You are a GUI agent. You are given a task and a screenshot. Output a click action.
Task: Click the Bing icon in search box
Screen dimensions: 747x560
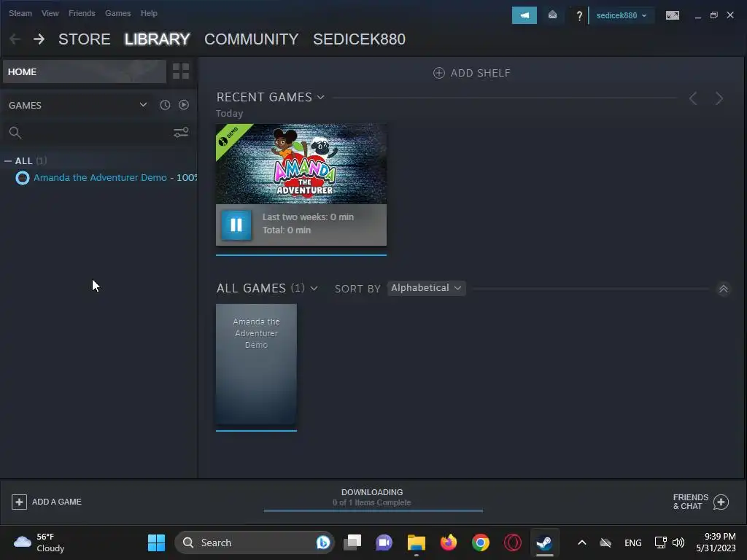(323, 542)
